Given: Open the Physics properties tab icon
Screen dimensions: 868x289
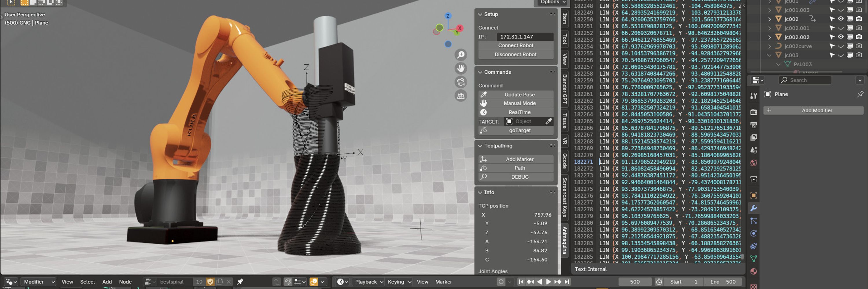Looking at the screenshot, I should click(754, 234).
